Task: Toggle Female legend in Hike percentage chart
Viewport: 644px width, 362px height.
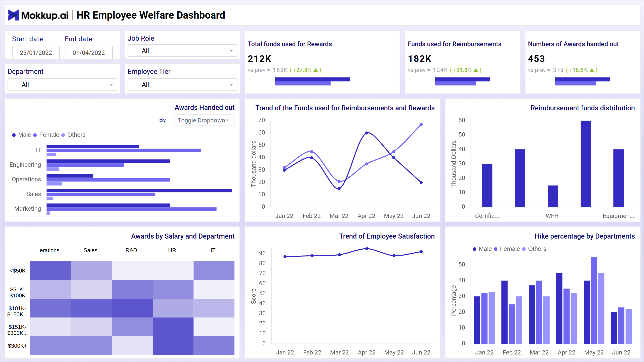Action: click(x=507, y=249)
